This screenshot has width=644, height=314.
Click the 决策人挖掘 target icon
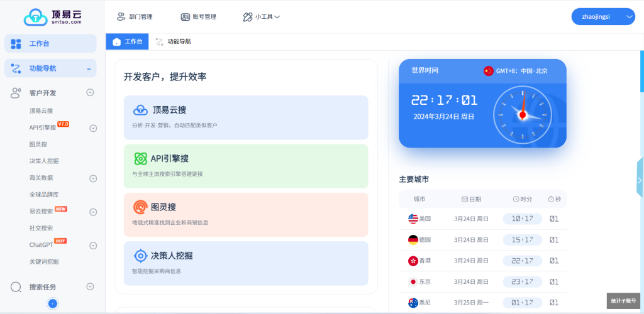coord(140,256)
